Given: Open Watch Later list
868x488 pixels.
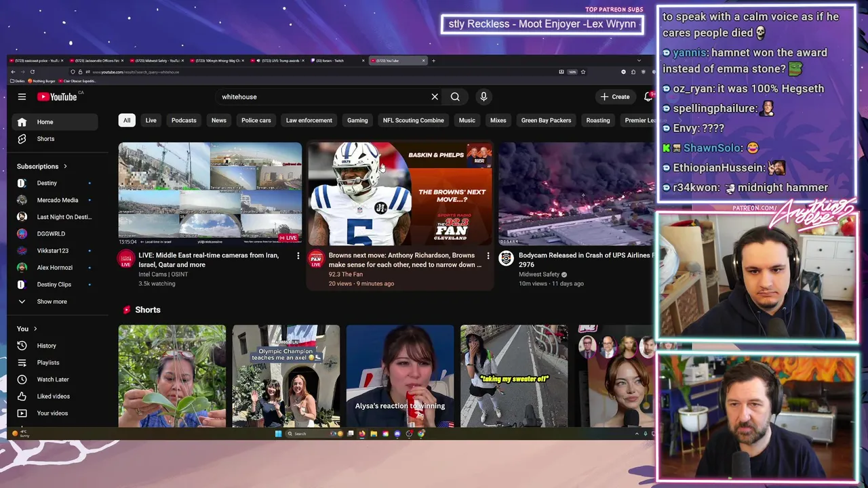Looking at the screenshot, I should (54, 380).
